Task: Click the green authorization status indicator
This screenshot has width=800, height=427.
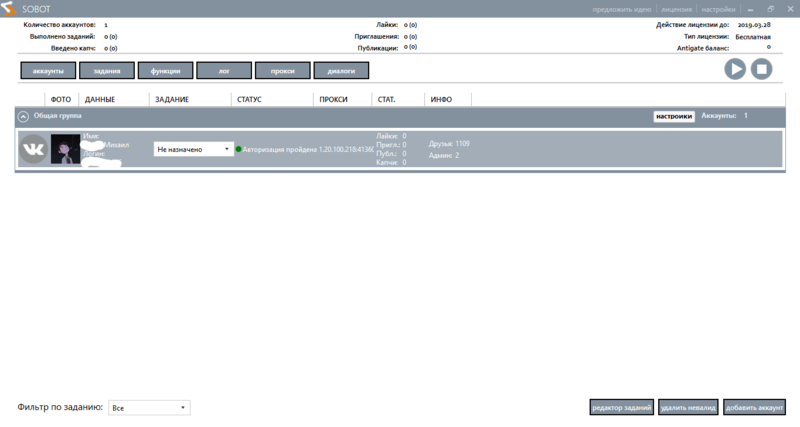Action: pos(239,149)
